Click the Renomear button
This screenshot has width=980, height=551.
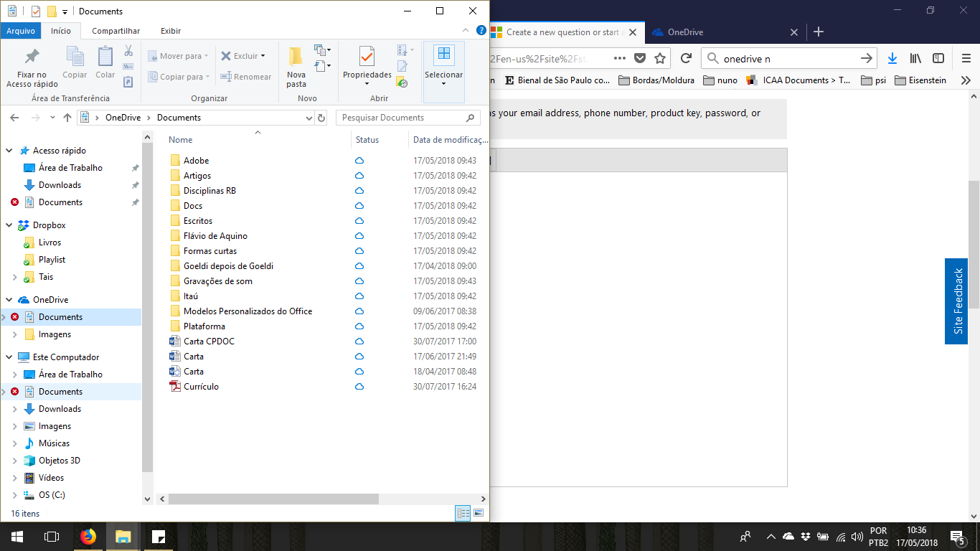click(x=246, y=76)
